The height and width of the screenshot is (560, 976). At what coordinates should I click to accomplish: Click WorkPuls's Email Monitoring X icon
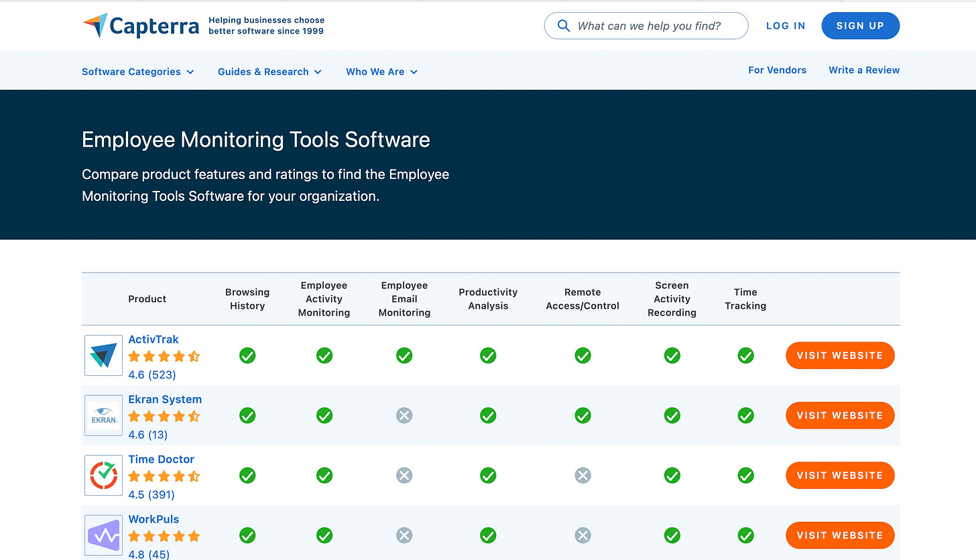(404, 535)
